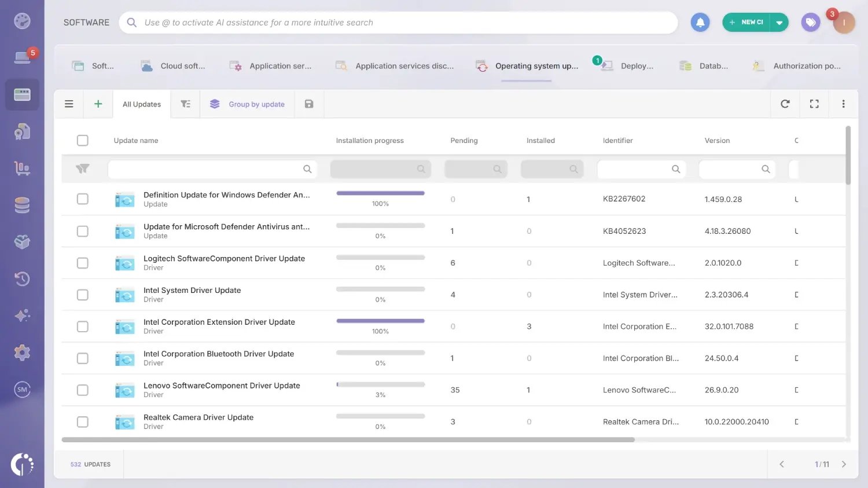
Task: Open the computers sidebar icon with badge 5
Action: (x=22, y=57)
